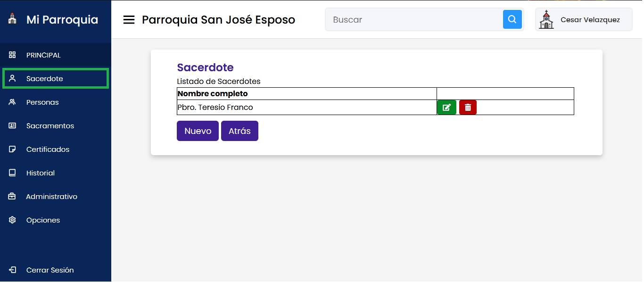The width and height of the screenshot is (644, 282).
Task: Edit Pbro. Teresio Franco with green pencil icon
Action: [x=446, y=108]
